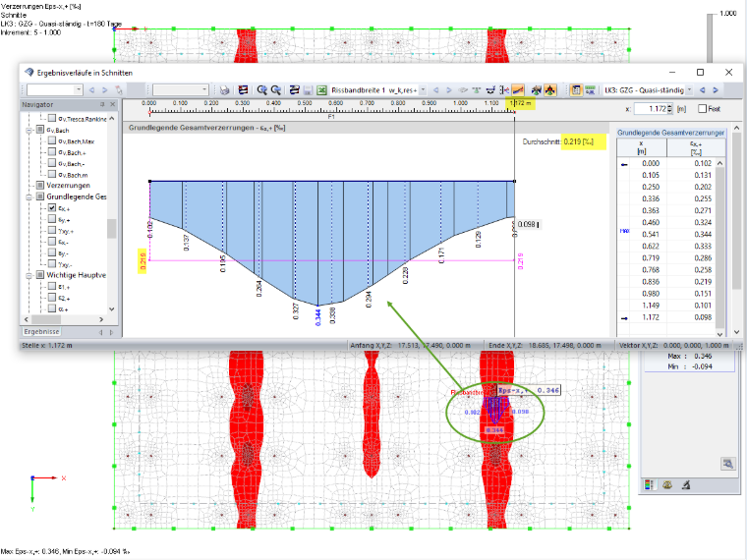The width and height of the screenshot is (747, 560).
Task: Click the tab scroll right arrow near Ergebnisse
Action: pyautogui.click(x=111, y=332)
